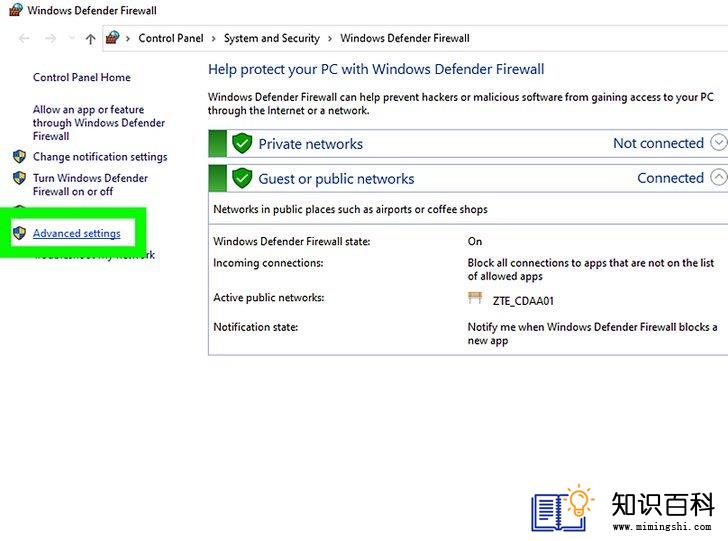Open Control Panel breadcrumb
728x541 pixels.
point(171,38)
